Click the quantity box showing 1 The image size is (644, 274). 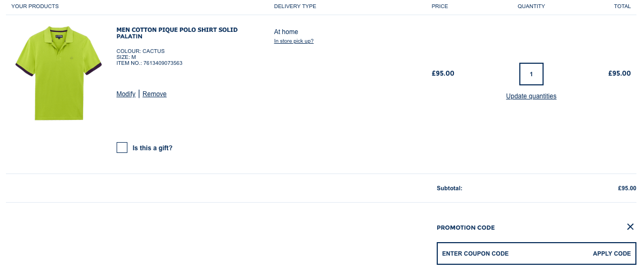click(x=531, y=74)
